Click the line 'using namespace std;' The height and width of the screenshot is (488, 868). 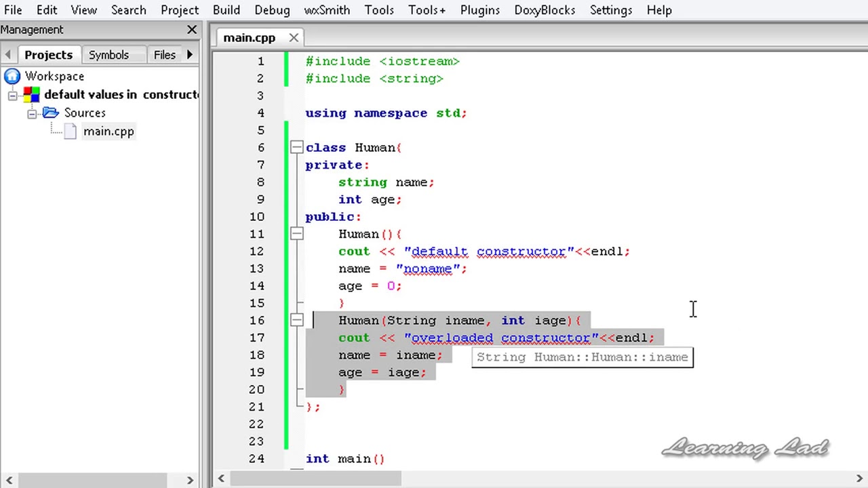[x=386, y=113]
